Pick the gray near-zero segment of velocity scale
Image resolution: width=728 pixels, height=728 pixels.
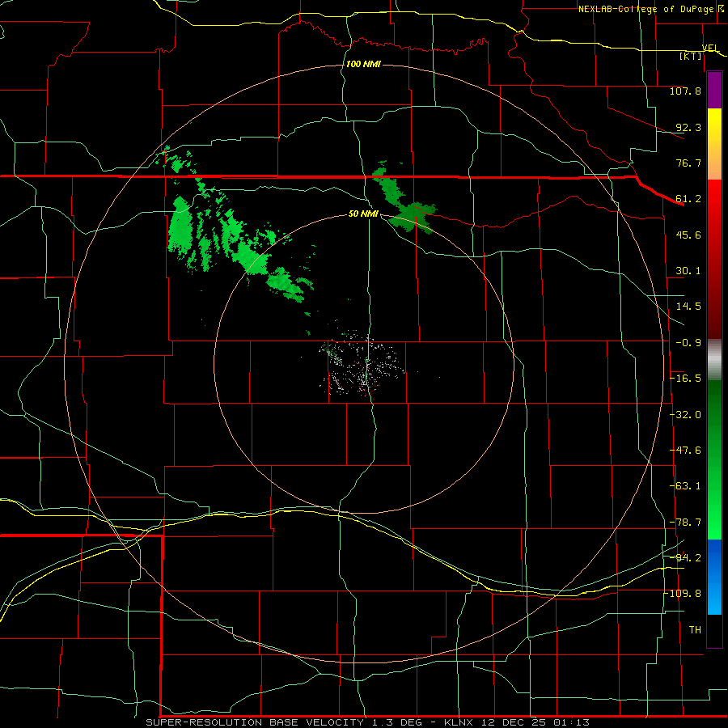(714, 360)
